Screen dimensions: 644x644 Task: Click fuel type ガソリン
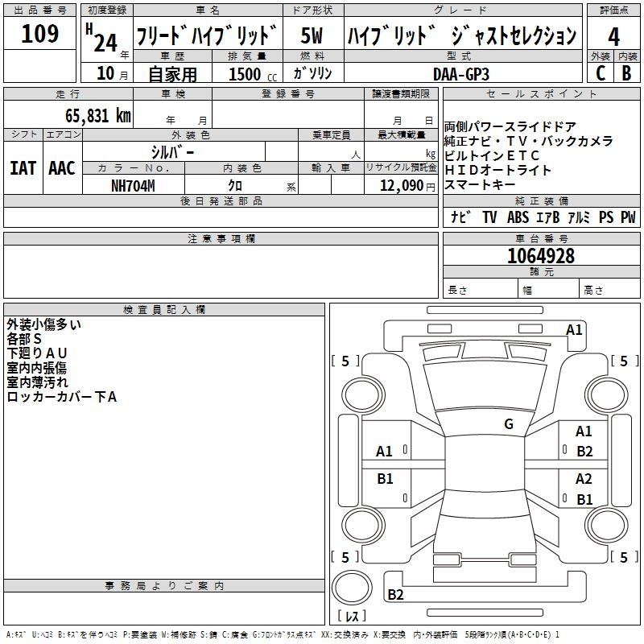pos(312,73)
